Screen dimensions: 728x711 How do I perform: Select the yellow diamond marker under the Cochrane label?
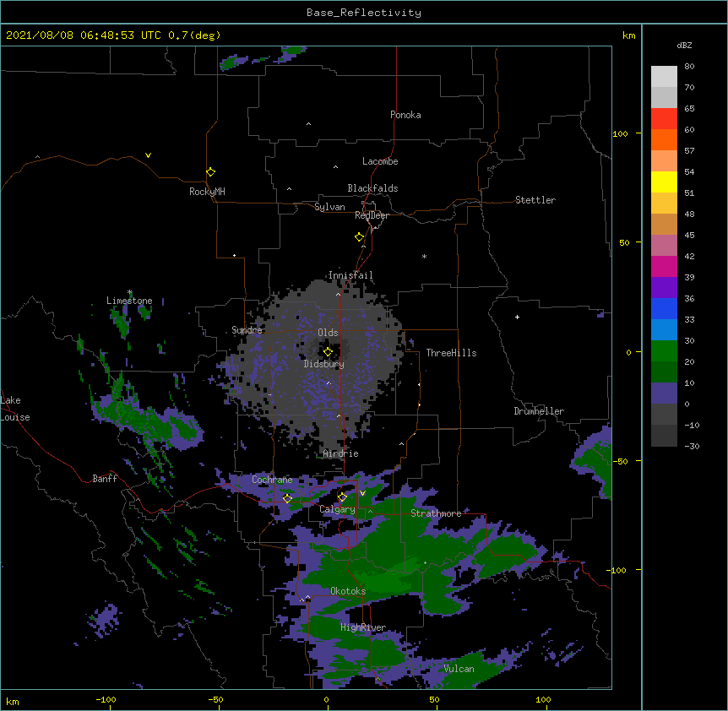tap(287, 498)
